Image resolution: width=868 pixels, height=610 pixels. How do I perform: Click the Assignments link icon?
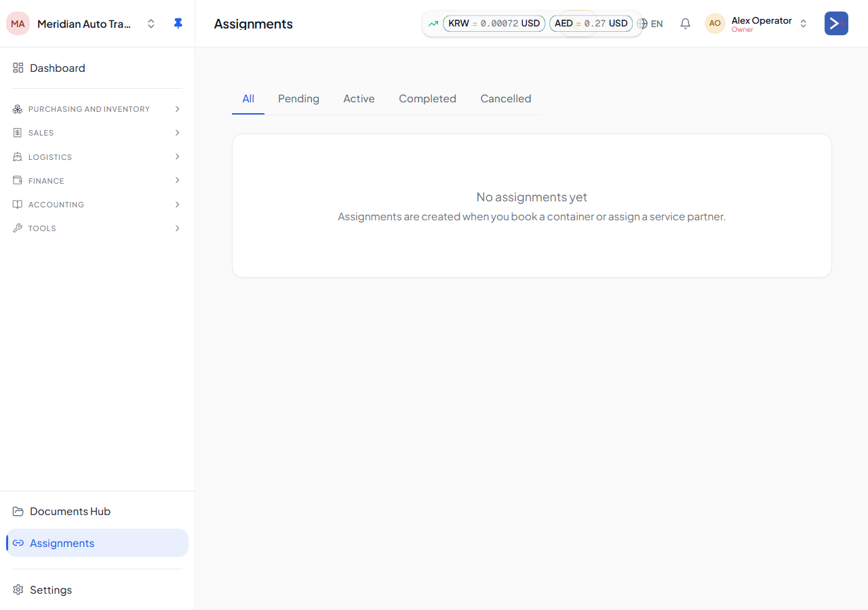(18, 543)
